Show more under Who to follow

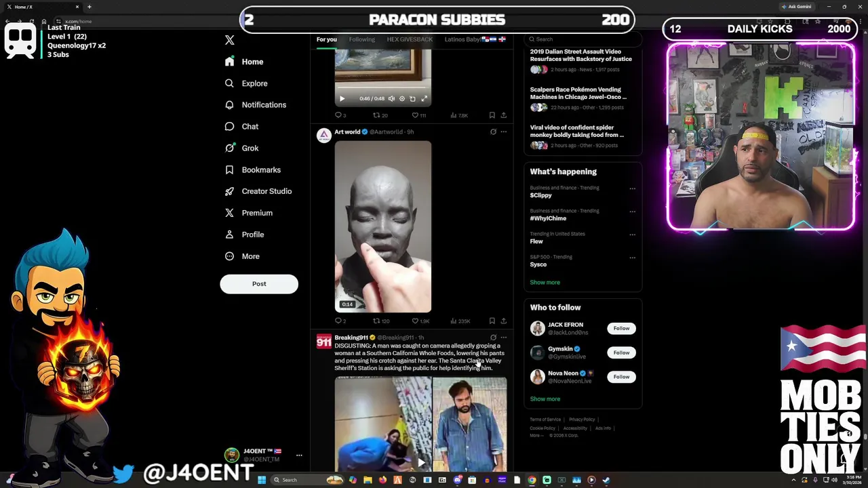pos(545,399)
